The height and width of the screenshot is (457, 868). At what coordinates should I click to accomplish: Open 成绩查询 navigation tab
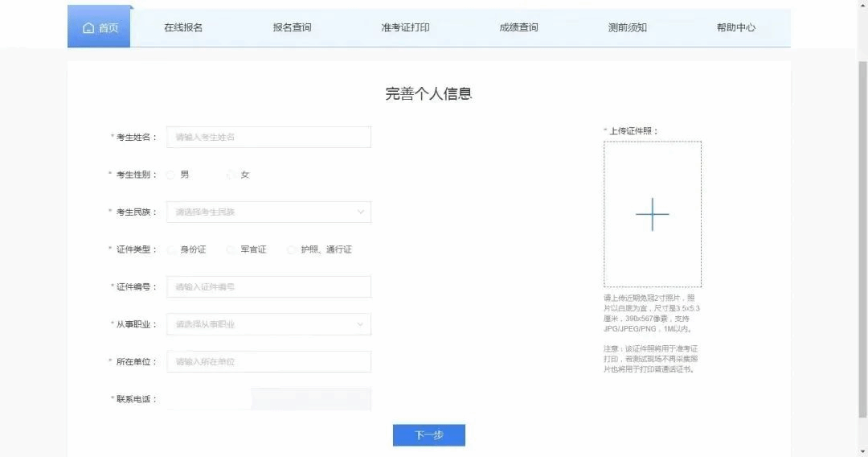click(x=518, y=27)
